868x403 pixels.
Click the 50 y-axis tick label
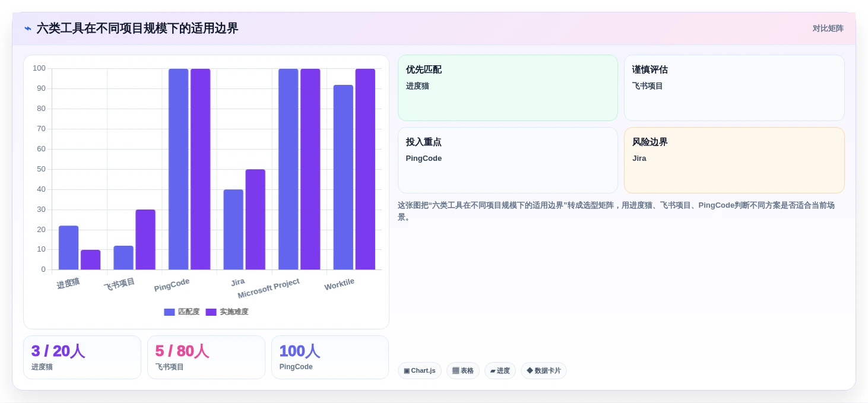41,169
